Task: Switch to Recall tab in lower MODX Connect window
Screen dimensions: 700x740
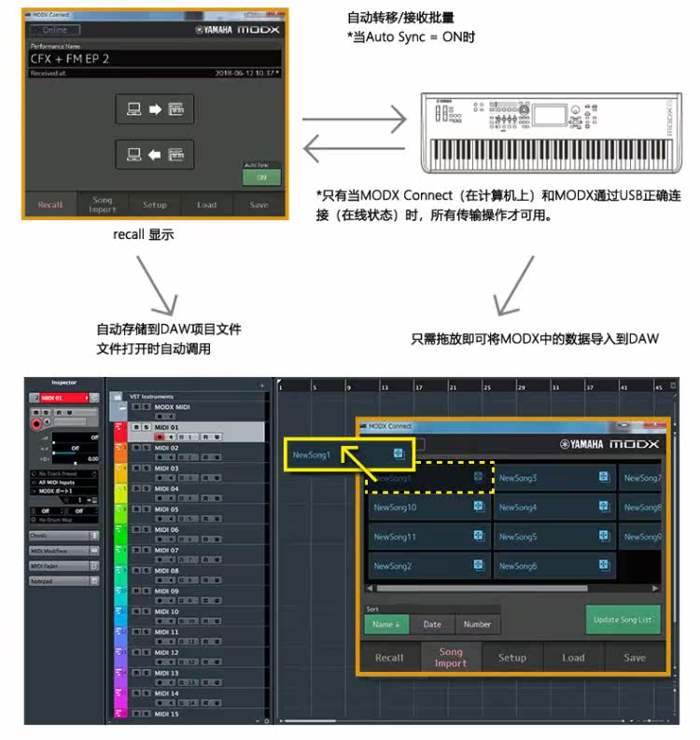Action: (x=389, y=657)
